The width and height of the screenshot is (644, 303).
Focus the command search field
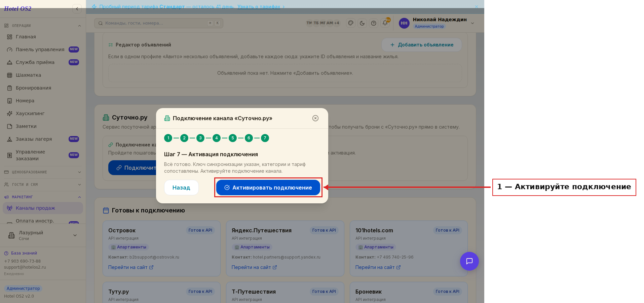[159, 23]
